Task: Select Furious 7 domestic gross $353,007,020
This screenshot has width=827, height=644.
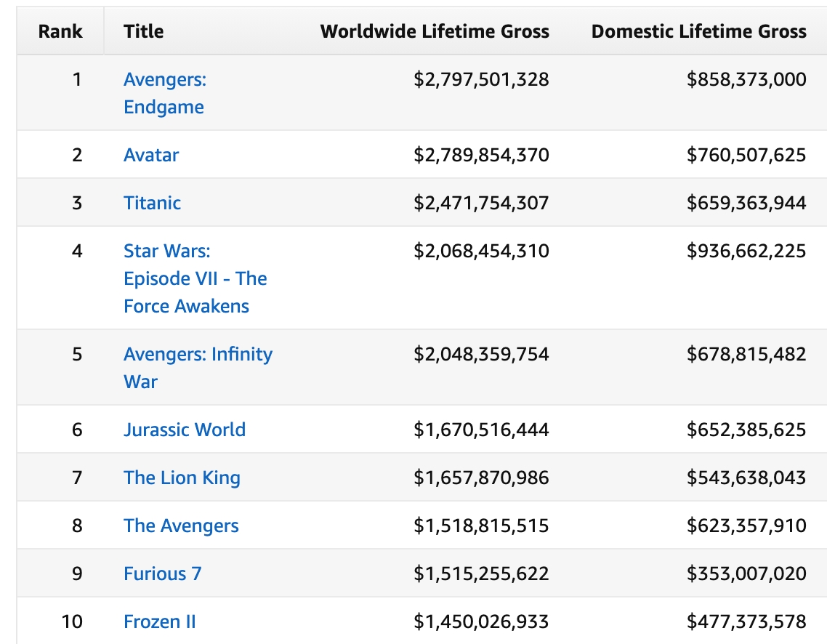Action: click(x=746, y=573)
